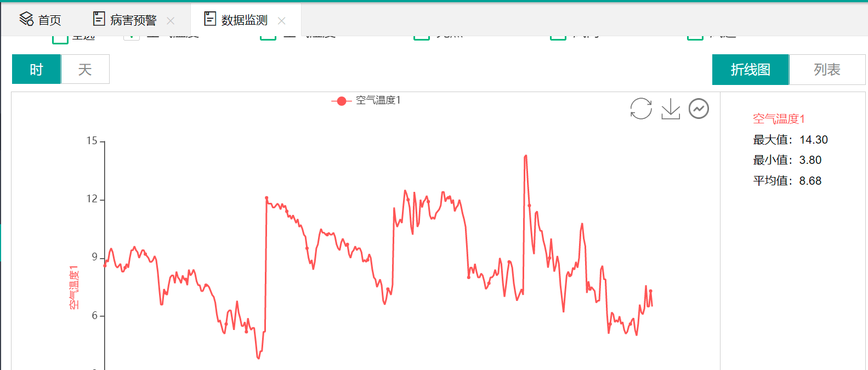This screenshot has height=370, width=868.
Task: Click the refresh chart icon
Action: click(640, 109)
